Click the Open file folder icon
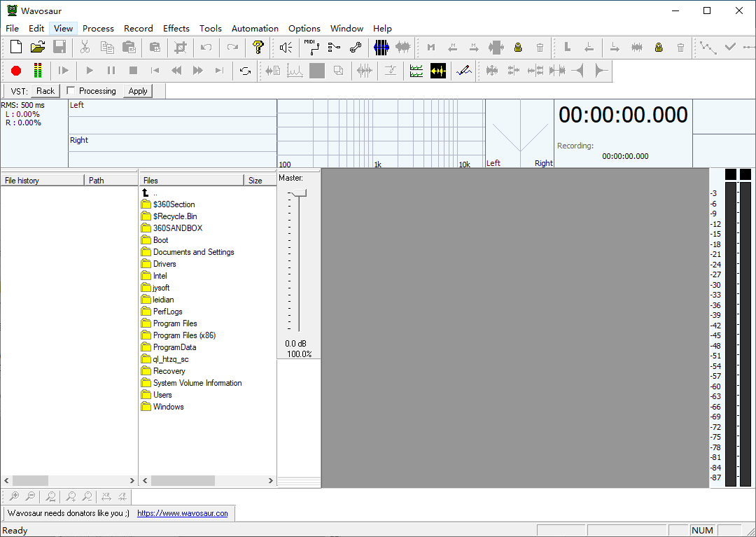Image resolution: width=756 pixels, height=537 pixels. 38,48
